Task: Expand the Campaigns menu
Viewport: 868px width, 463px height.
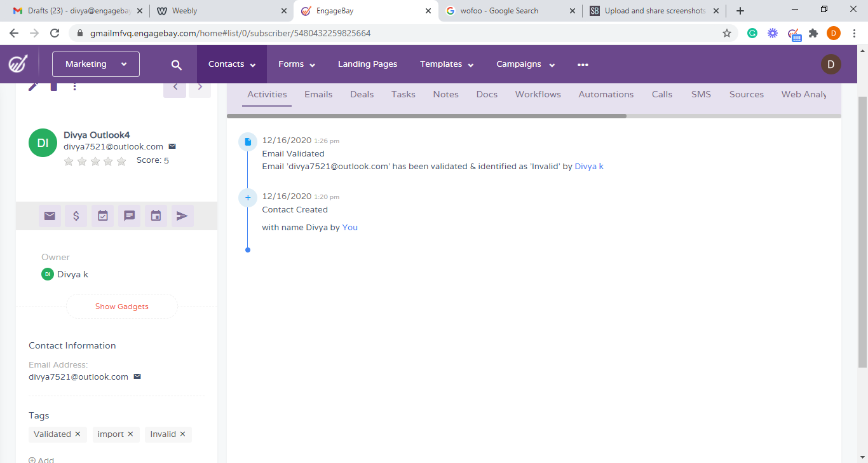Action: [x=526, y=64]
